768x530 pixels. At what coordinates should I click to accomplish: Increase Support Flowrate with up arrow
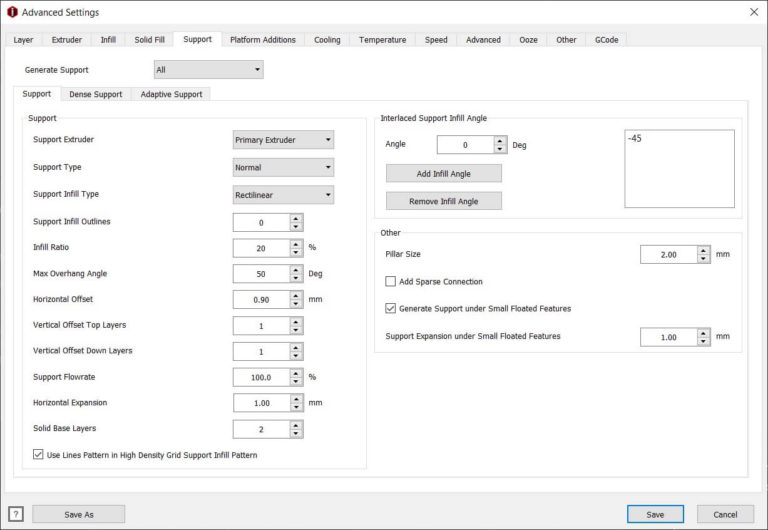coord(296,372)
